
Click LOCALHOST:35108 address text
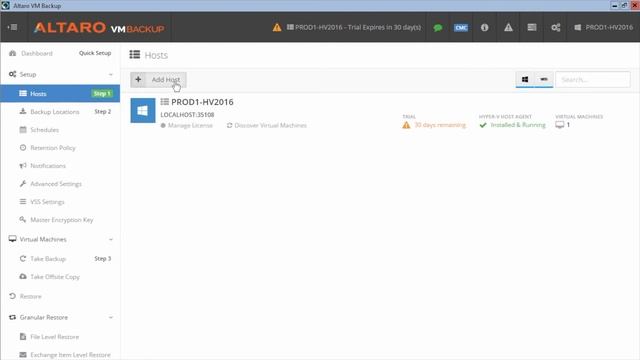pos(187,115)
